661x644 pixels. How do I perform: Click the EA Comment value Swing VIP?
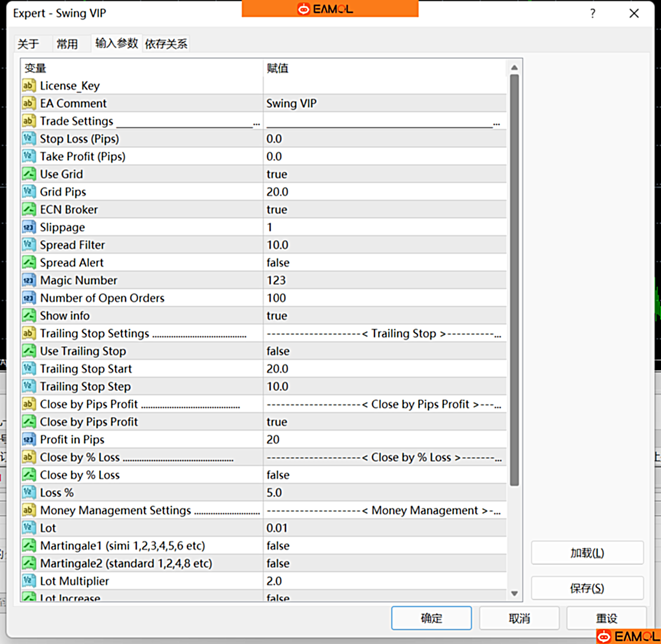coord(291,103)
